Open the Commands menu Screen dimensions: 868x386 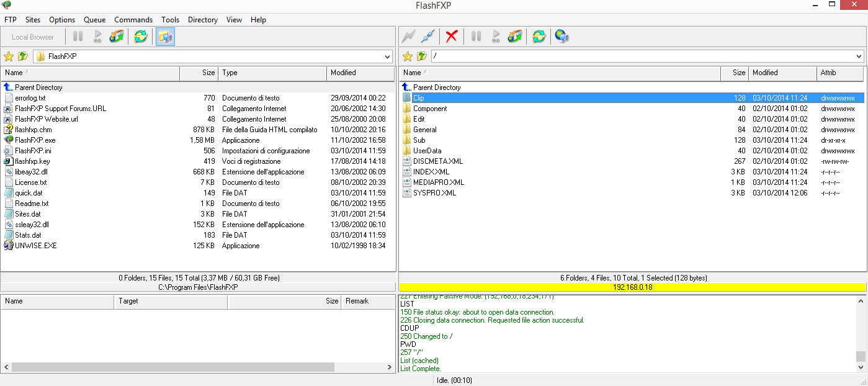coord(133,20)
